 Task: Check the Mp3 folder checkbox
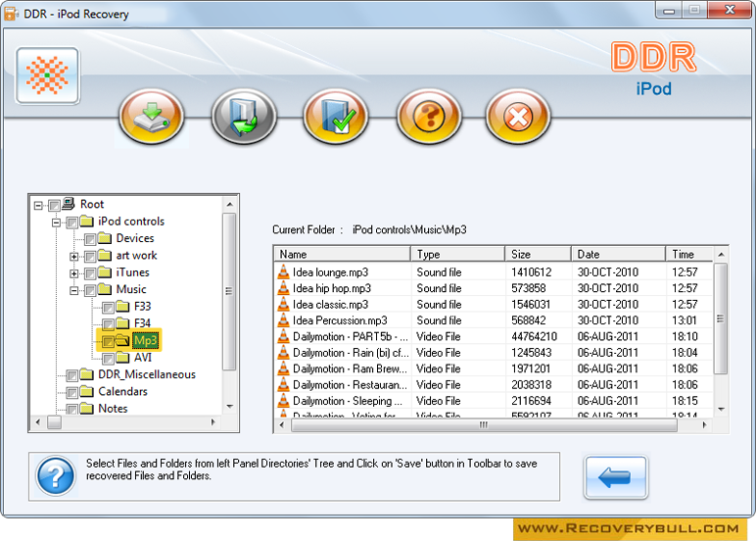click(x=108, y=342)
